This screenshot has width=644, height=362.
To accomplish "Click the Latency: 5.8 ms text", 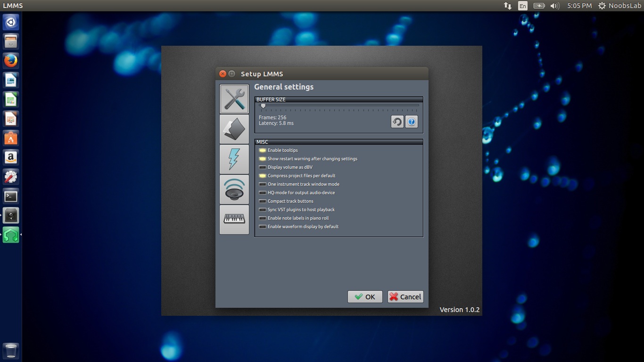I will (x=276, y=123).
